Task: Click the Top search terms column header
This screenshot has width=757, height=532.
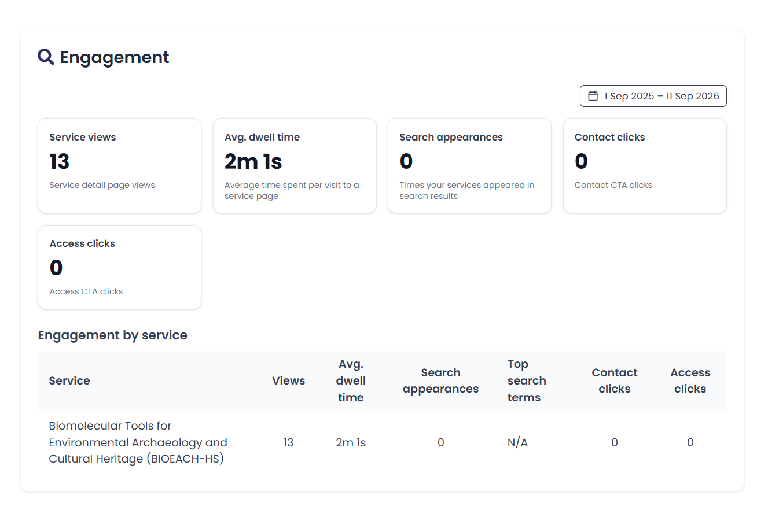Action: [527, 380]
